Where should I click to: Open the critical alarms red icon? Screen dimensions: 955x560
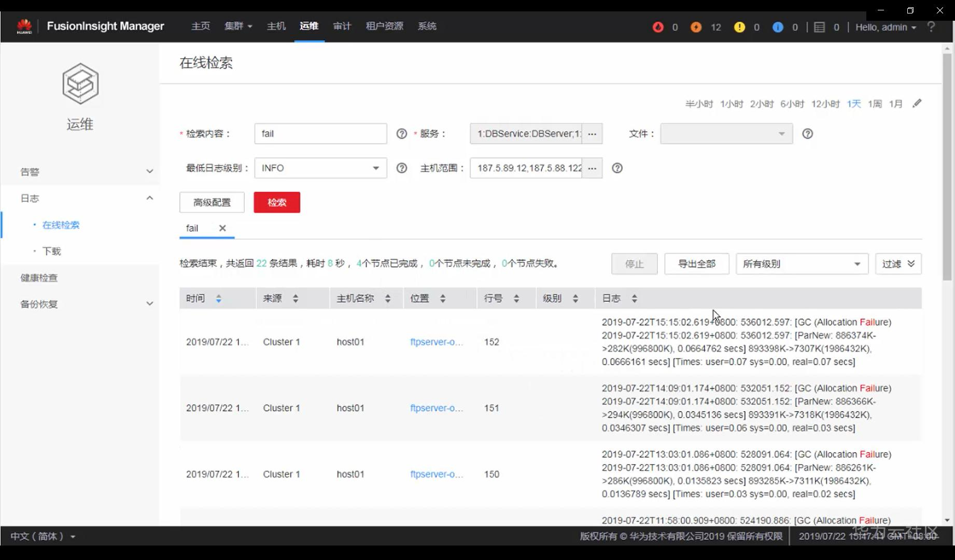pos(658,27)
